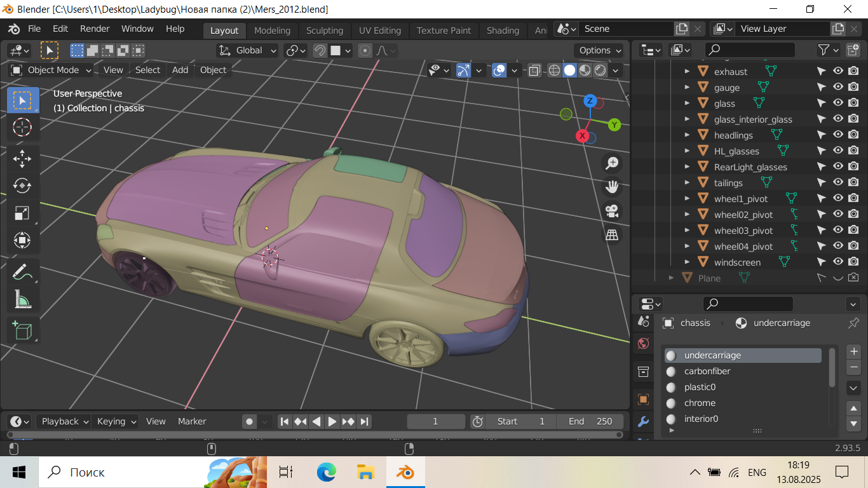Open the Render menu

tap(95, 29)
